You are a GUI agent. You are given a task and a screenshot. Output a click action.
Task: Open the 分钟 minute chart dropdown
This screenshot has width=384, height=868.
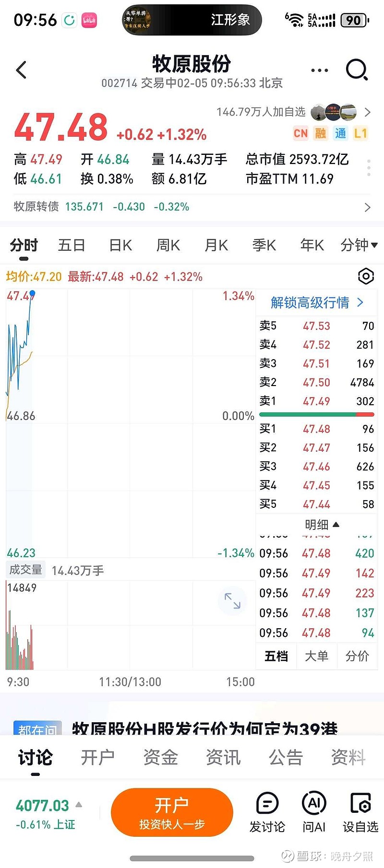[x=359, y=245]
